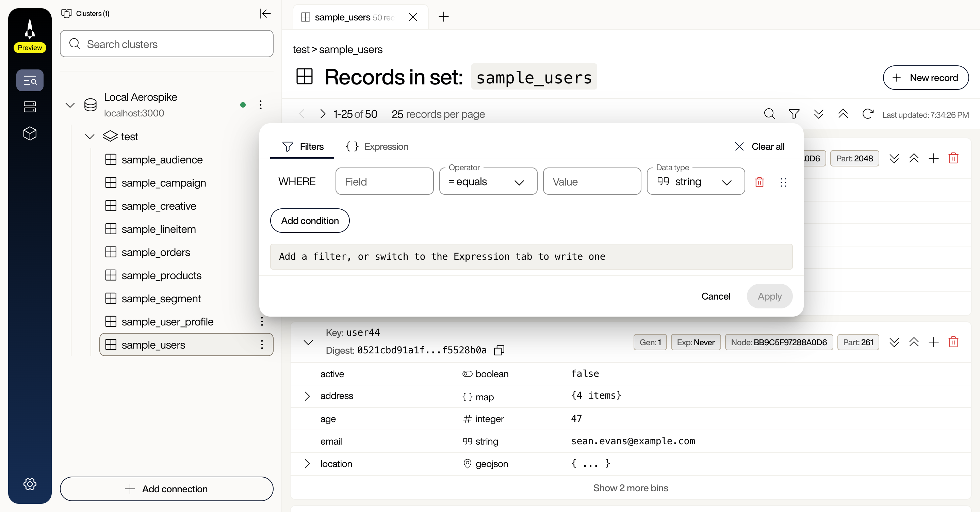Collapse the clusters panel
980x512 pixels.
pyautogui.click(x=265, y=14)
